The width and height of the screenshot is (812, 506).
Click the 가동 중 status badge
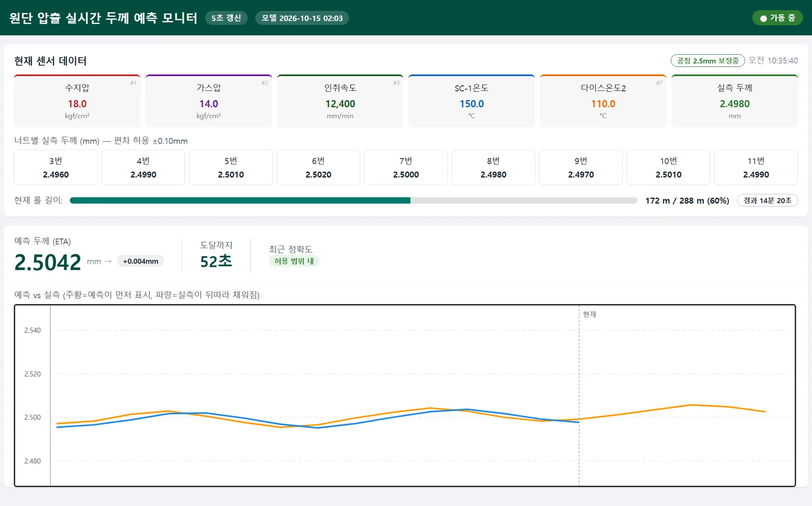click(x=777, y=18)
